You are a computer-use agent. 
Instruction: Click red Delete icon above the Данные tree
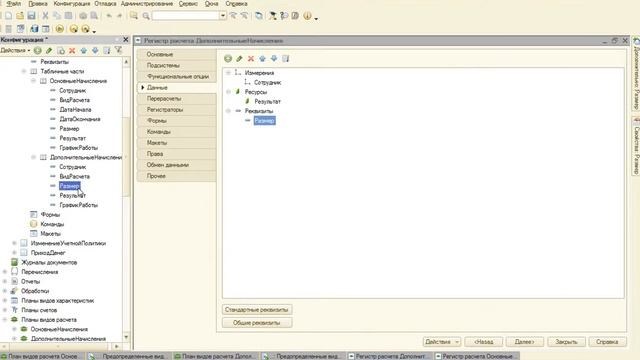pos(251,58)
